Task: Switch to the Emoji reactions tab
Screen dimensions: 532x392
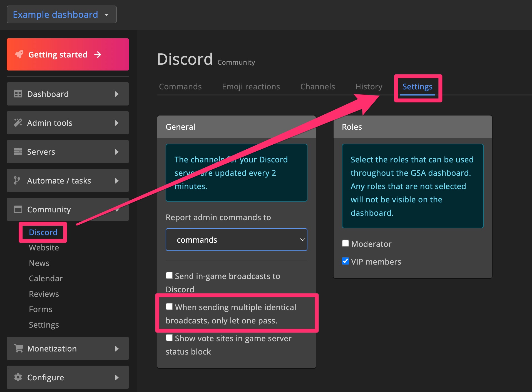Action: tap(251, 86)
